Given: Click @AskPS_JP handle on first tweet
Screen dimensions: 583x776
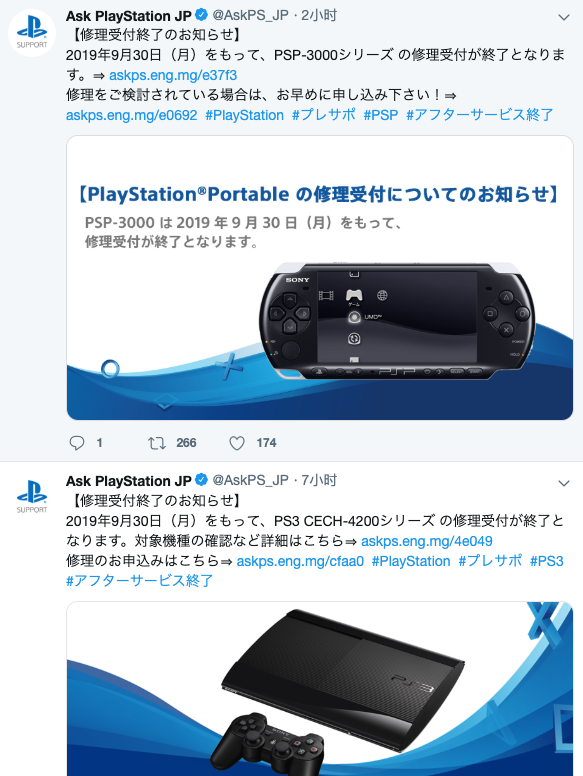Looking at the screenshot, I should (250, 15).
